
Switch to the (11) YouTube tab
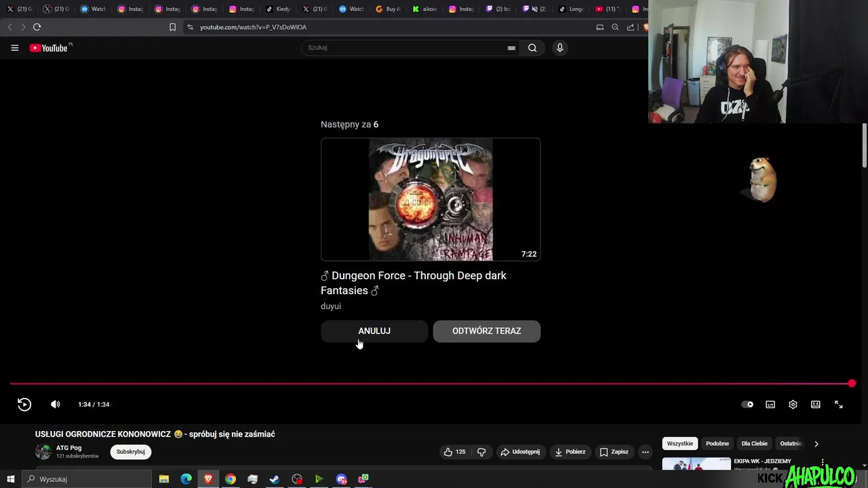click(608, 9)
